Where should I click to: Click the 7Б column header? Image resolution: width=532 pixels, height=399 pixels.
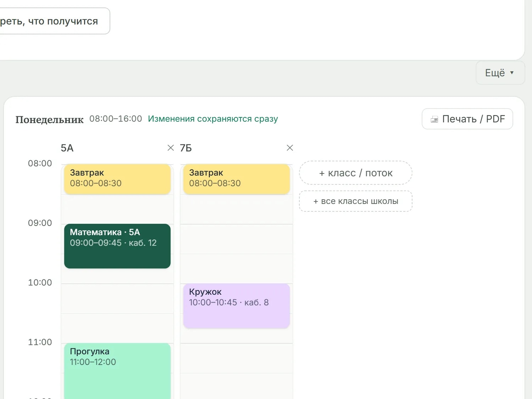tap(186, 148)
